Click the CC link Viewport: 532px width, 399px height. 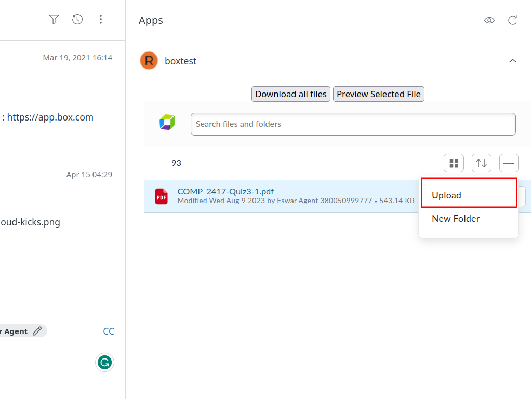[x=109, y=331]
